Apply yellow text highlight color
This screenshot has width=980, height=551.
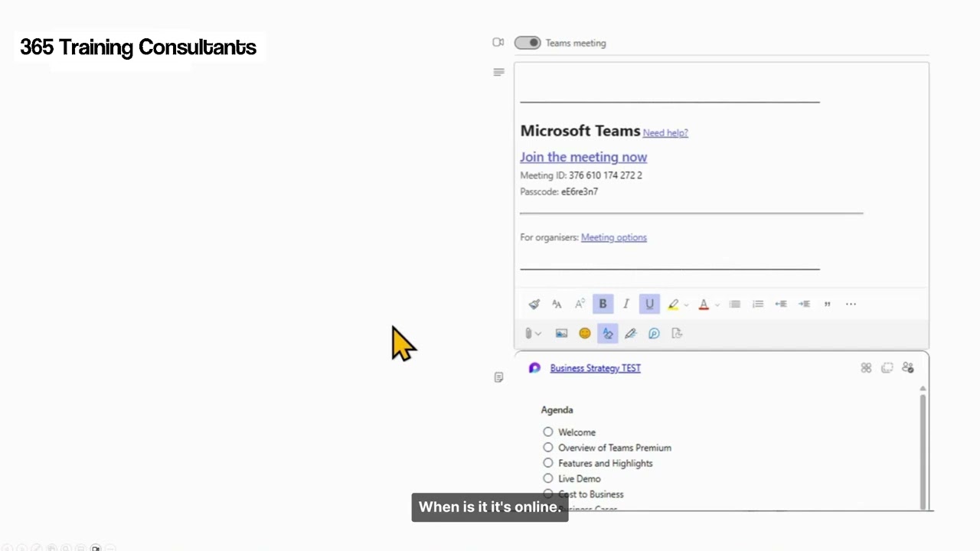pyautogui.click(x=673, y=304)
